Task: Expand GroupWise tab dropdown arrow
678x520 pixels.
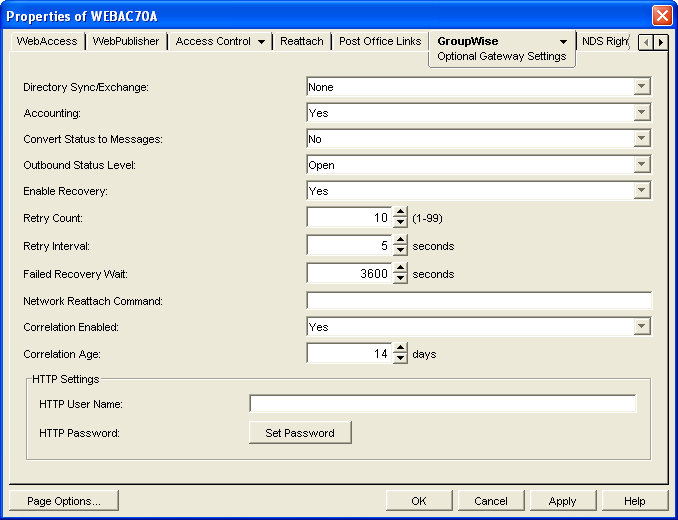Action: (x=563, y=42)
